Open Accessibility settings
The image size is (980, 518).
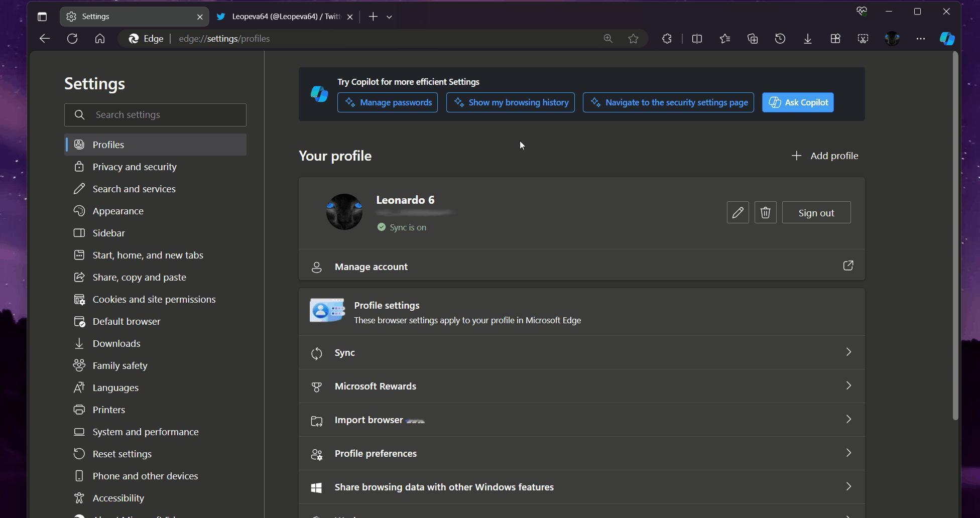tap(155, 498)
